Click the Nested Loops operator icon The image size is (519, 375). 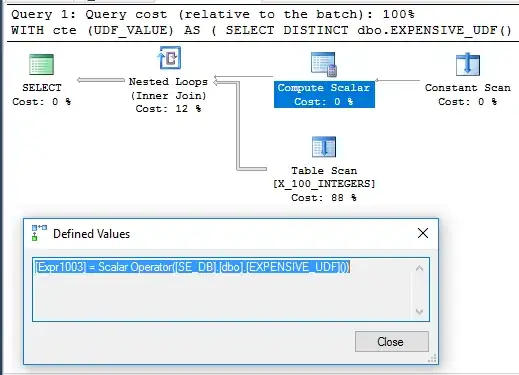pos(169,58)
